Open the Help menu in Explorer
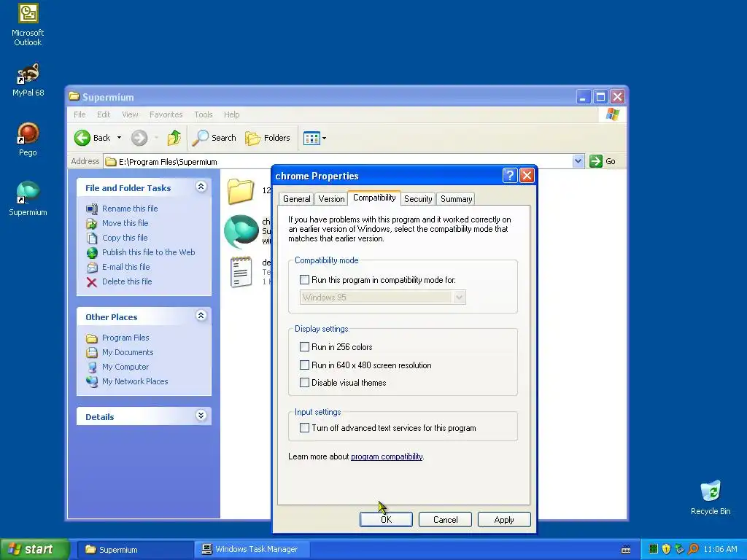The width and height of the screenshot is (747, 560). tap(231, 114)
